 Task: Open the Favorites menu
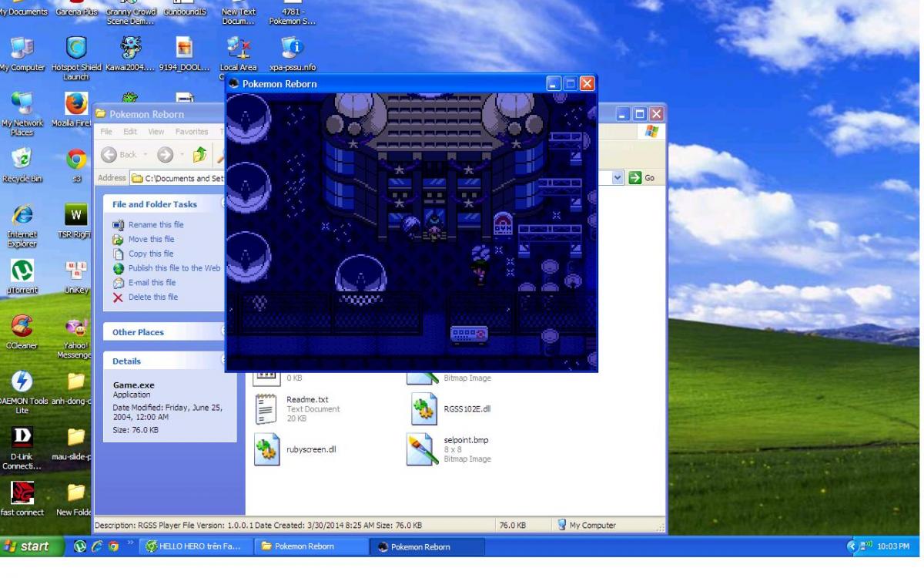[191, 132]
